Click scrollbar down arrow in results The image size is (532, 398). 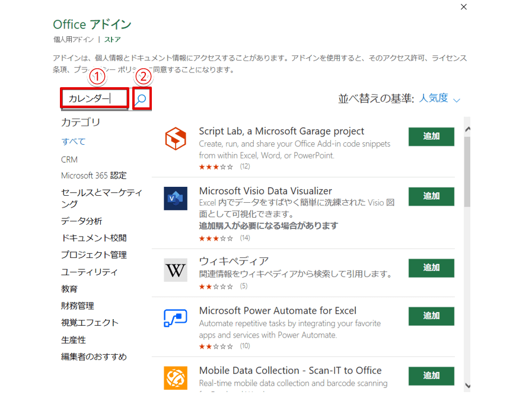pos(467,386)
